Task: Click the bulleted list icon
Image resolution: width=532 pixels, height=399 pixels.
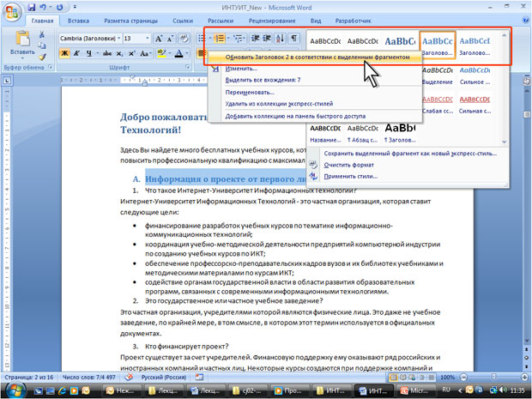Action: tap(202, 39)
